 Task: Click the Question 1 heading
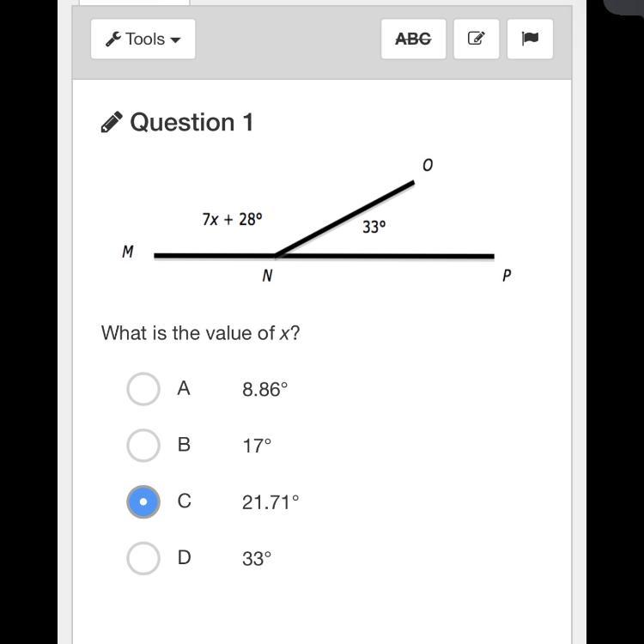[191, 123]
